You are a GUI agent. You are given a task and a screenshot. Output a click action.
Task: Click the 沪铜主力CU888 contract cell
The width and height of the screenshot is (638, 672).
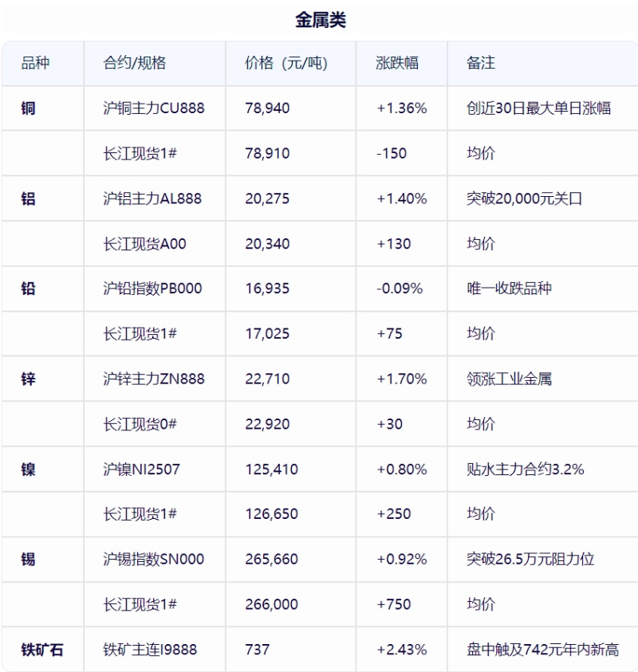153,108
